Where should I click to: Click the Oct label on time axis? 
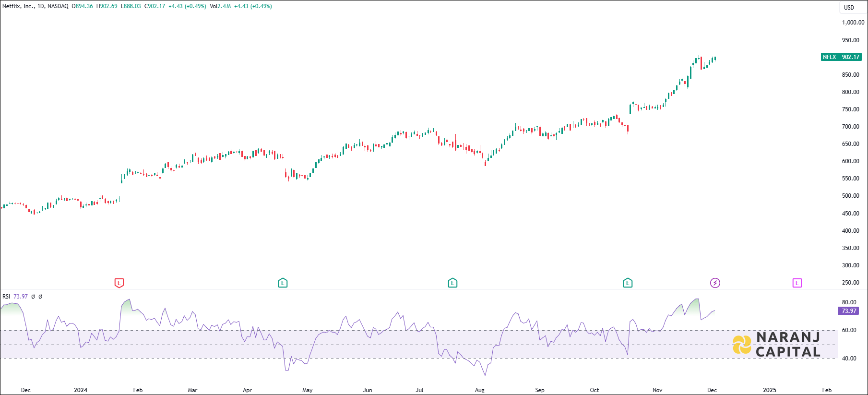click(x=595, y=390)
